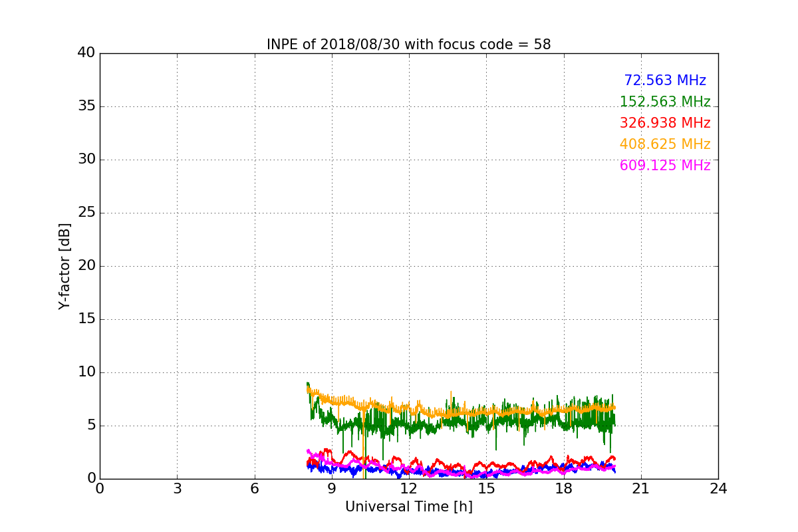Select the 152.563 MHz legend label
The image size is (798, 532).
(x=665, y=102)
